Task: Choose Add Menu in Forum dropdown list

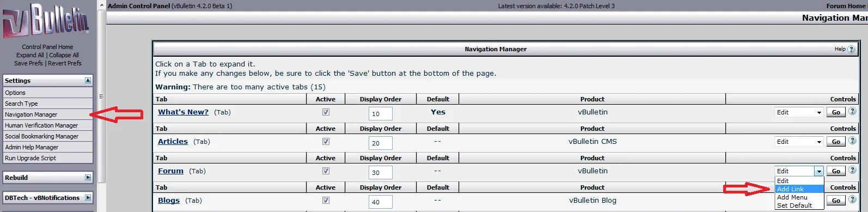Action: click(799, 197)
